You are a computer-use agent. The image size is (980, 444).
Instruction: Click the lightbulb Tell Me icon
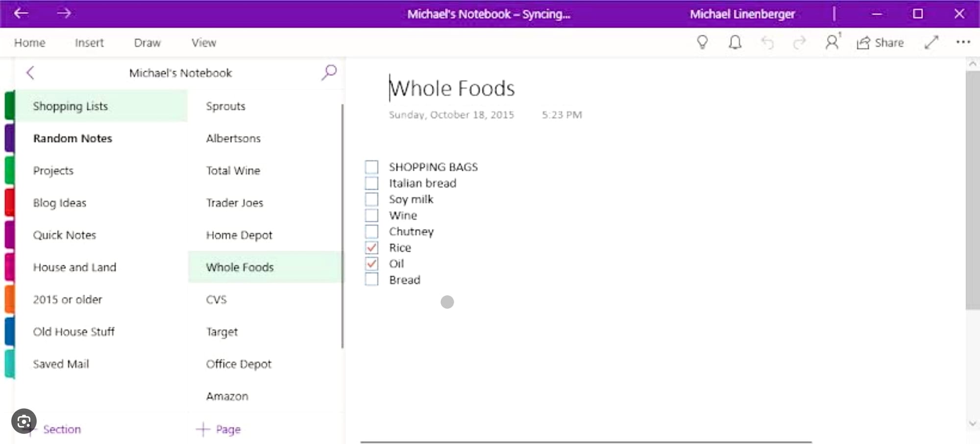(x=702, y=43)
